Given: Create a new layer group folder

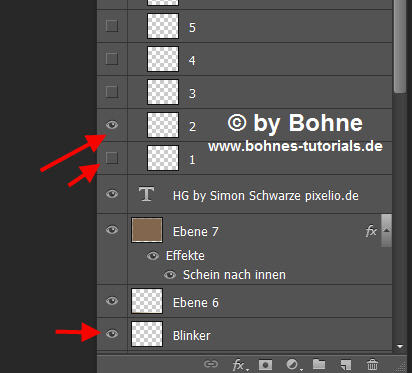Looking at the screenshot, I should (x=319, y=364).
